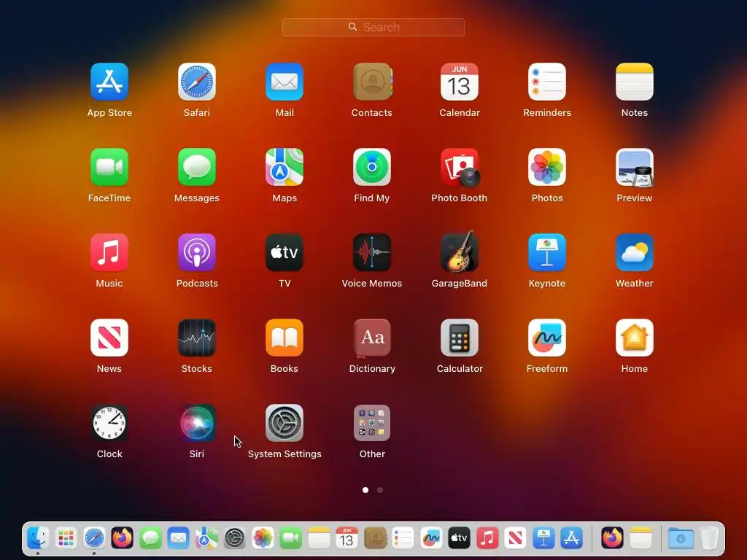Open Mail in the Launchpad grid

(285, 82)
